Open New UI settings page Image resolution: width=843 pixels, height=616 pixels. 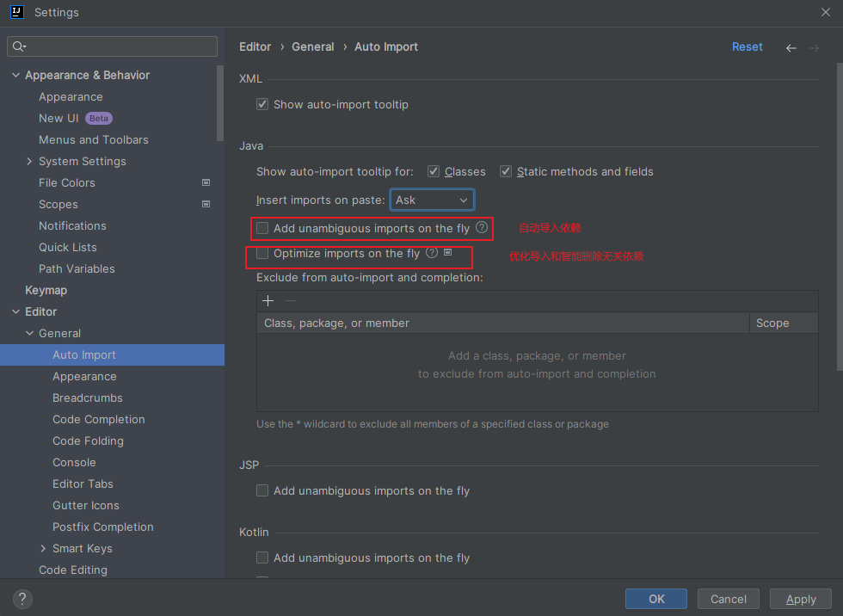tap(58, 118)
